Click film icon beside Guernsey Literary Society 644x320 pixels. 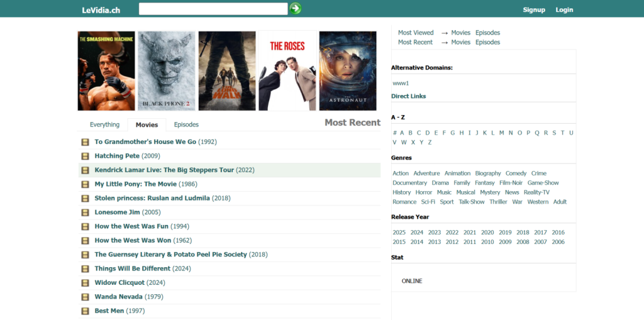(85, 255)
